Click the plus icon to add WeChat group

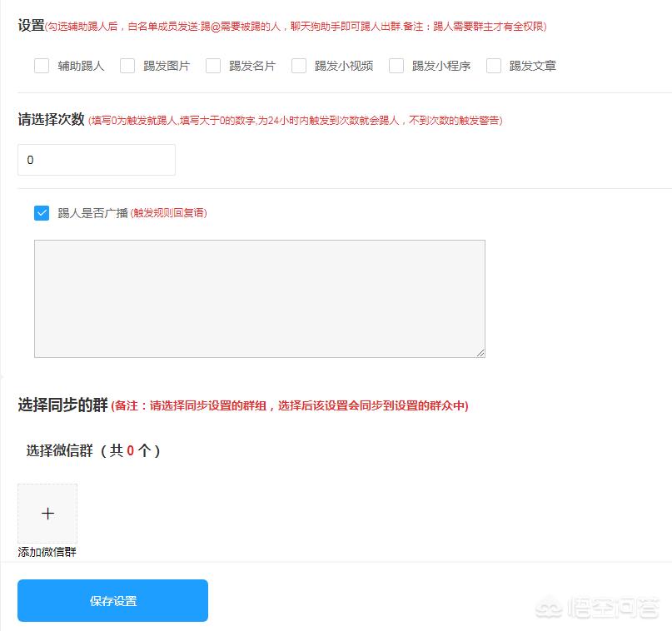47,513
